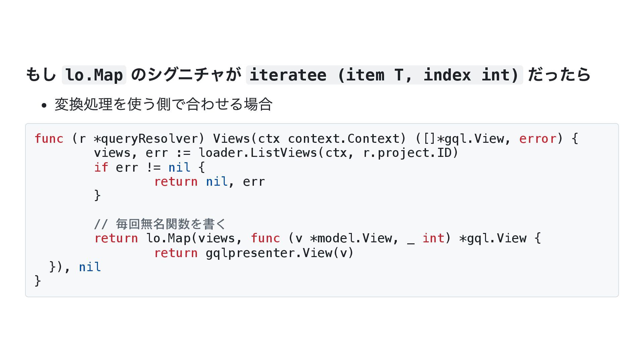Click the lo.Map inline code in heading
The height and width of the screenshot is (362, 644).
(94, 75)
